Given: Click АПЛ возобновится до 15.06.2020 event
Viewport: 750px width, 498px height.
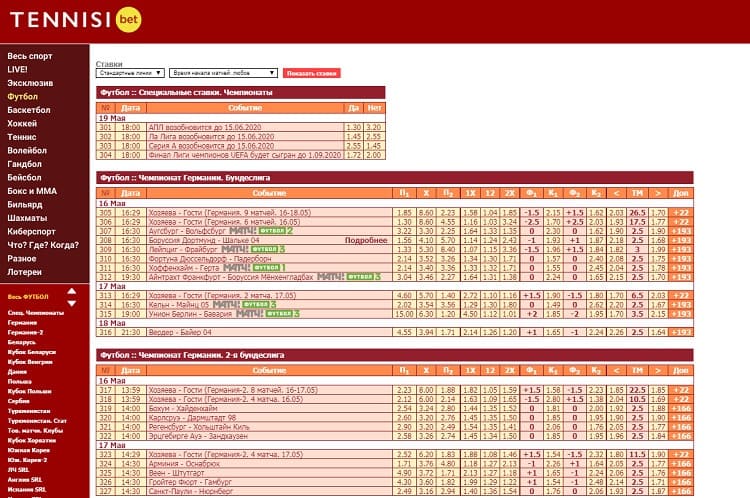Looking at the screenshot, I should tap(205, 127).
